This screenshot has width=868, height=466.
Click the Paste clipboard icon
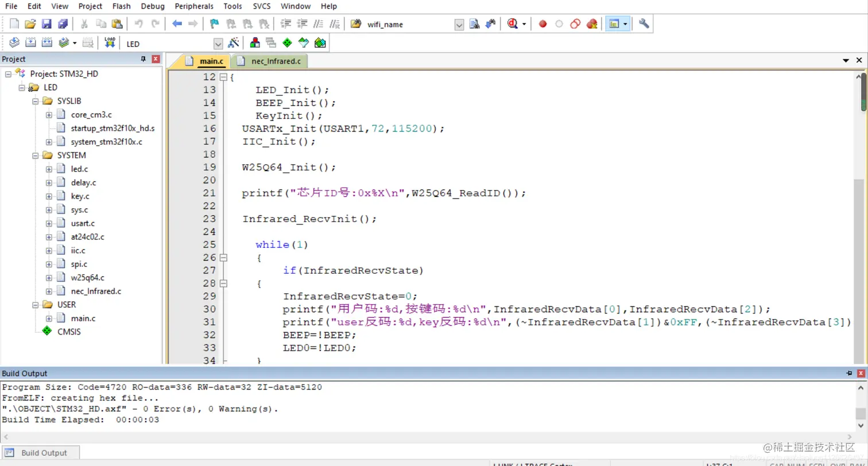pyautogui.click(x=117, y=24)
